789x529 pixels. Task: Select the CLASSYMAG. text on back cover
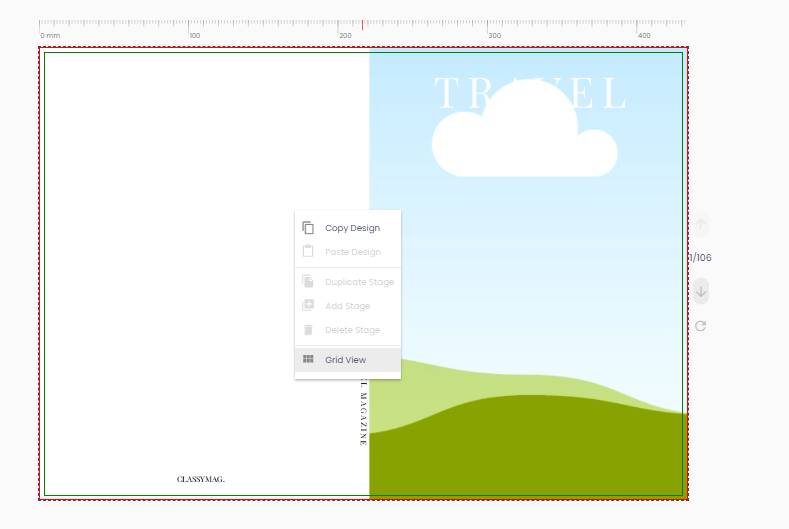pyautogui.click(x=200, y=479)
